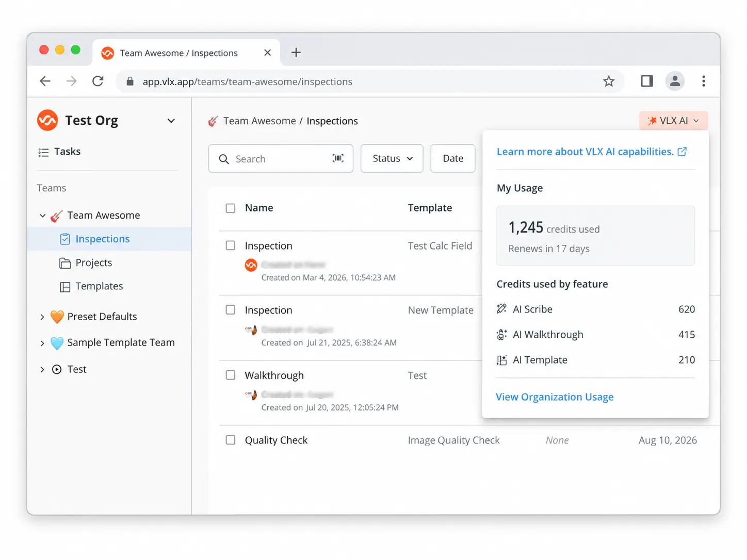Viewport: 747px width, 560px height.
Task: Open a new browser tab
Action: 296,53
